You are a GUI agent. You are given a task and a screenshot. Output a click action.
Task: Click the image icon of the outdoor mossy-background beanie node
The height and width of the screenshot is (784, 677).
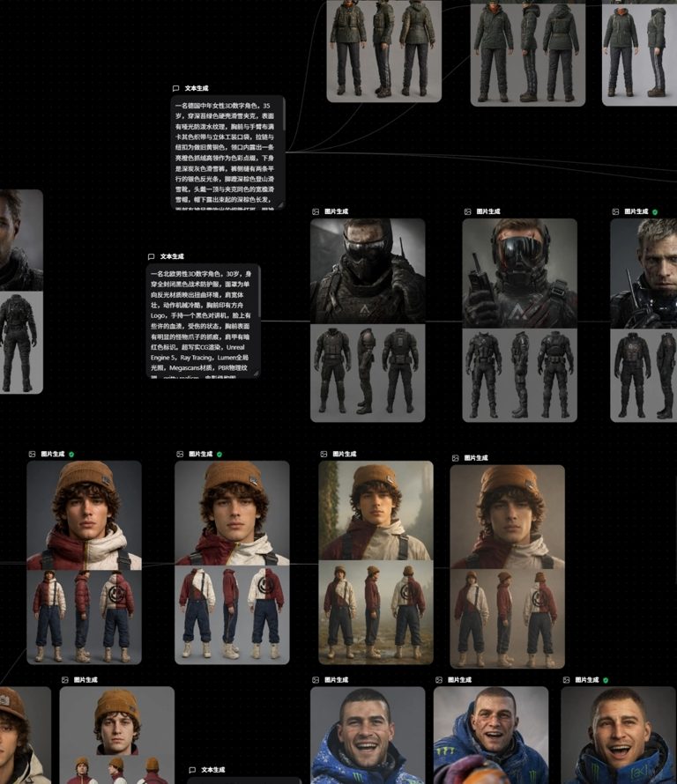pyautogui.click(x=324, y=454)
